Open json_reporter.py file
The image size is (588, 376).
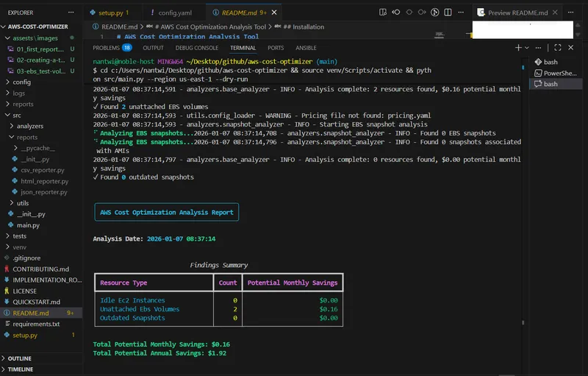44,192
